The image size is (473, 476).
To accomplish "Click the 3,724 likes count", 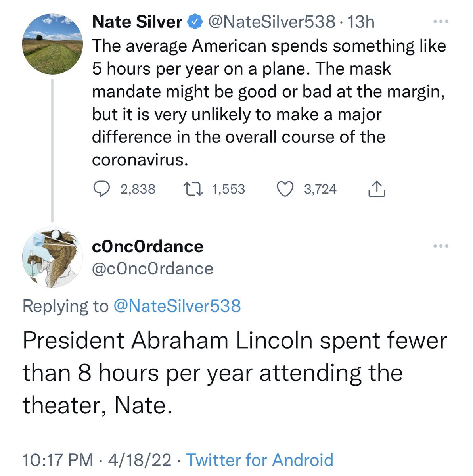I will point(320,189).
